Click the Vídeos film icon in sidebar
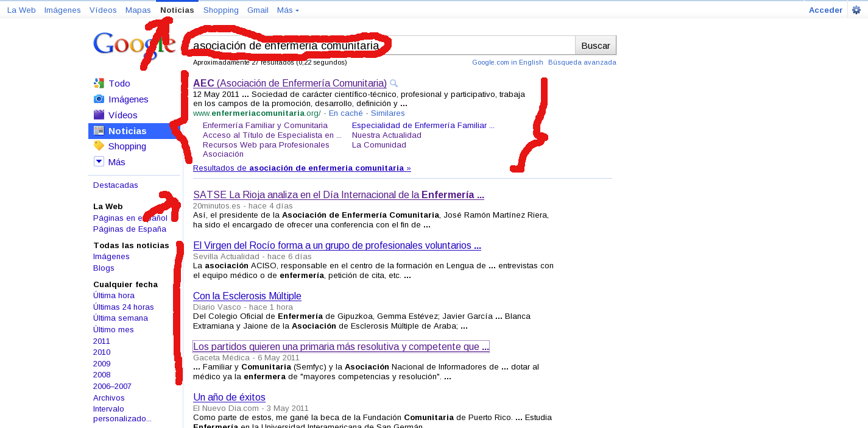Screen dimensions: 868x428 pyautogui.click(x=99, y=115)
